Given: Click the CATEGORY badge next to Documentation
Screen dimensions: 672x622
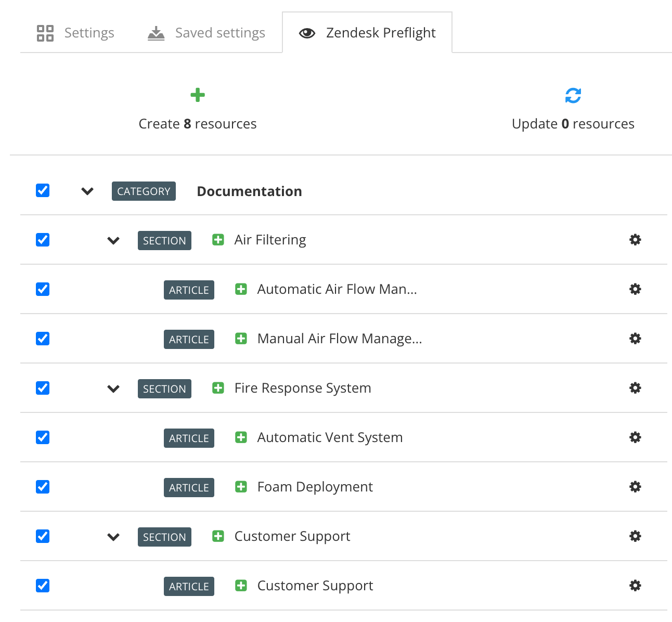Looking at the screenshot, I should pos(144,191).
